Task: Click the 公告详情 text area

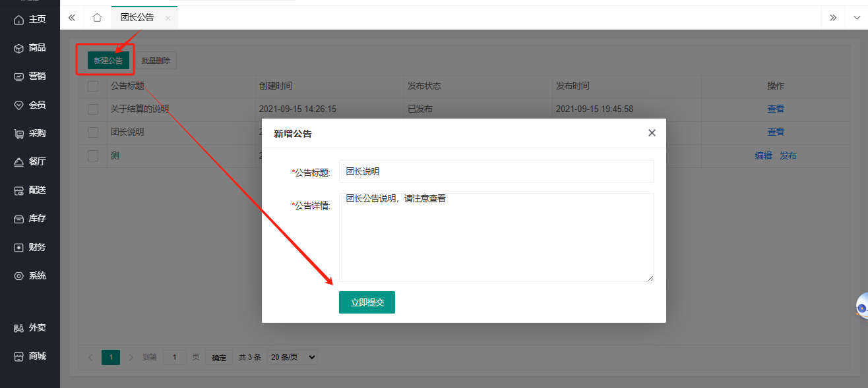Action: click(x=497, y=237)
